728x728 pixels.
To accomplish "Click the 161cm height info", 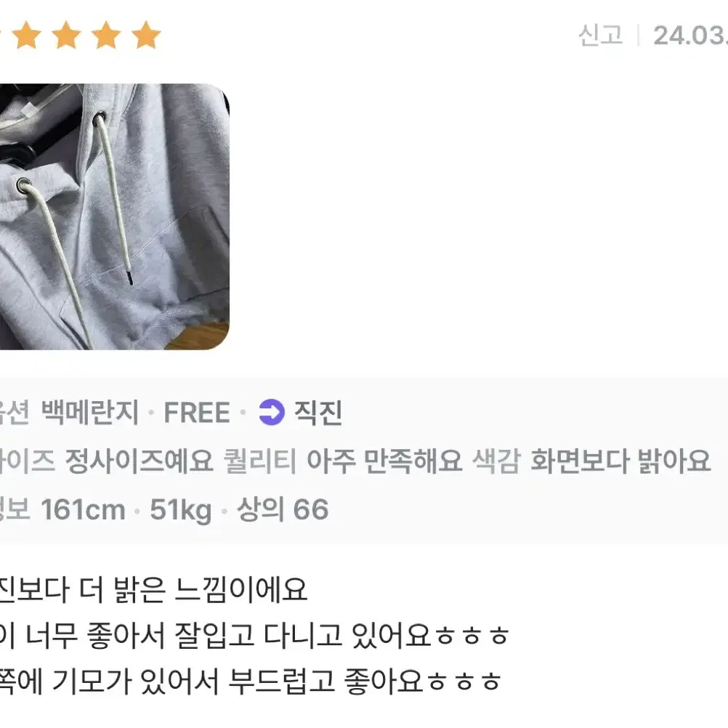I will pyautogui.click(x=83, y=509).
